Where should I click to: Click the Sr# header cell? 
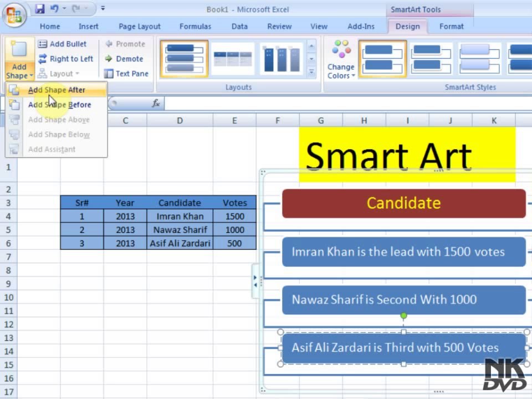[82, 203]
